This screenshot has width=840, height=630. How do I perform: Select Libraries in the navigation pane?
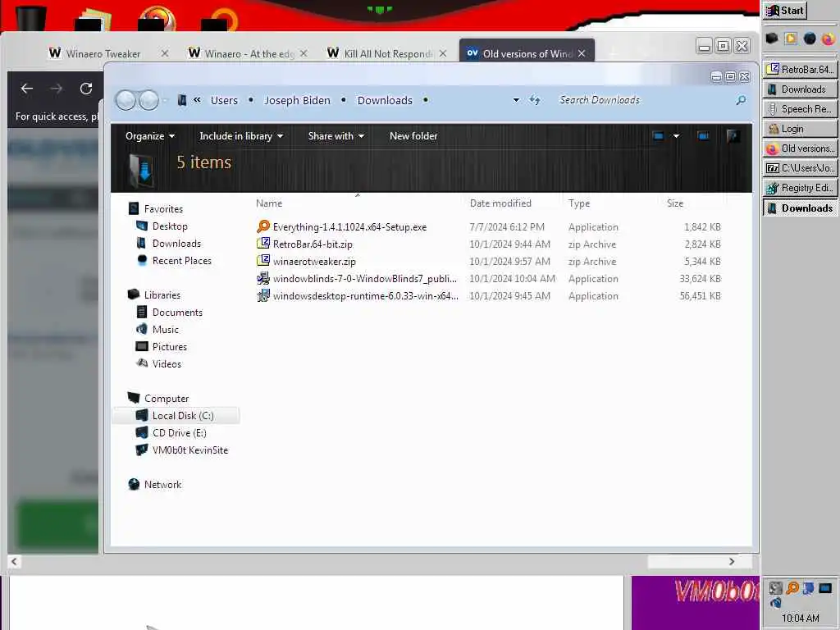coord(162,295)
